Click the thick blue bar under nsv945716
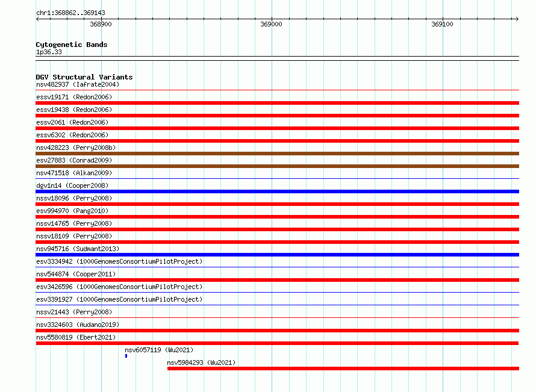 tap(277, 255)
